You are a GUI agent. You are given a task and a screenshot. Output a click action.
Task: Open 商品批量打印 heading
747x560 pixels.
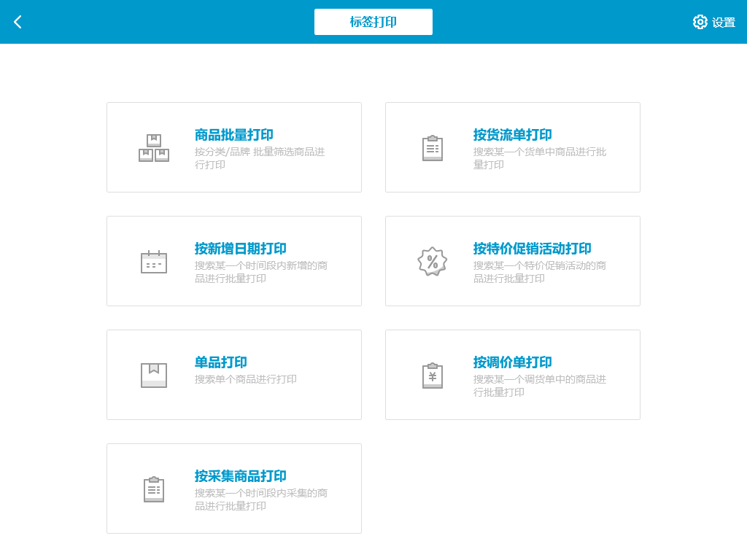pyautogui.click(x=234, y=135)
